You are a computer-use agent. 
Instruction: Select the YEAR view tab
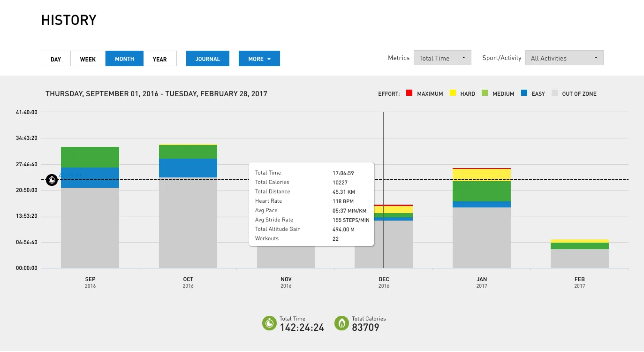click(x=159, y=59)
